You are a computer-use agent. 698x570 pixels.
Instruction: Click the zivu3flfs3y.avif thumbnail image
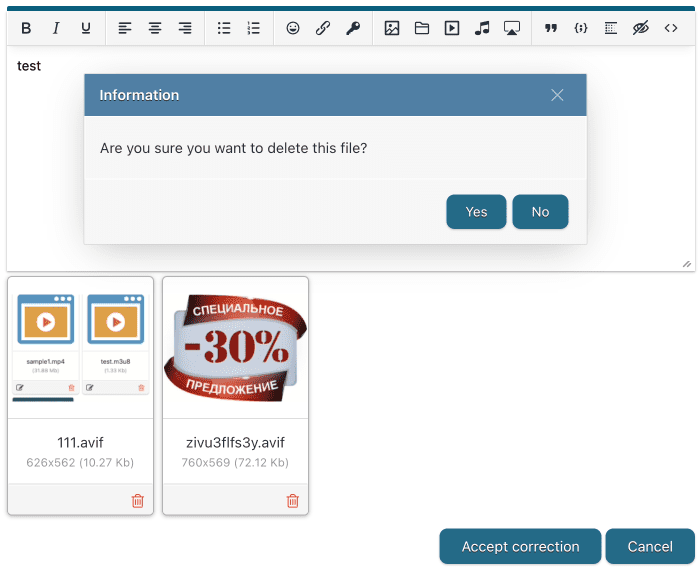click(x=235, y=347)
